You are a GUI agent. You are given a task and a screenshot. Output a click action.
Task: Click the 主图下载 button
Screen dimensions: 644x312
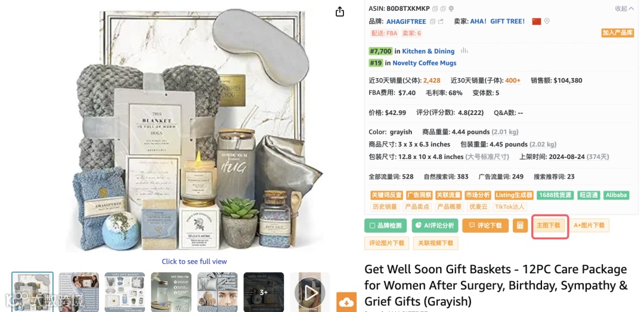pyautogui.click(x=549, y=226)
